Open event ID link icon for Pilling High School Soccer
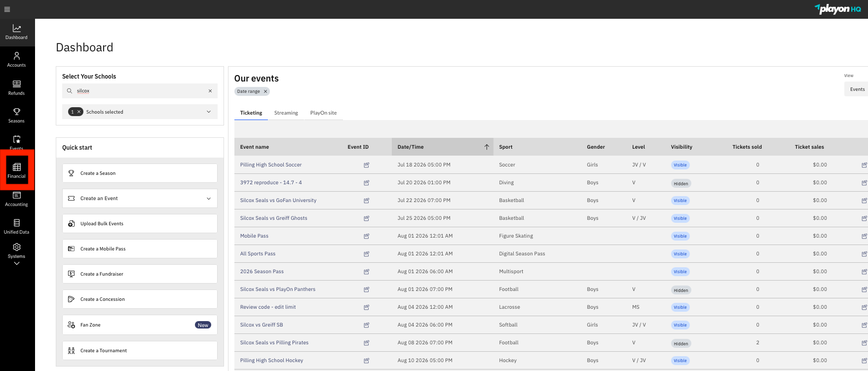Image resolution: width=868 pixels, height=371 pixels. (x=367, y=165)
